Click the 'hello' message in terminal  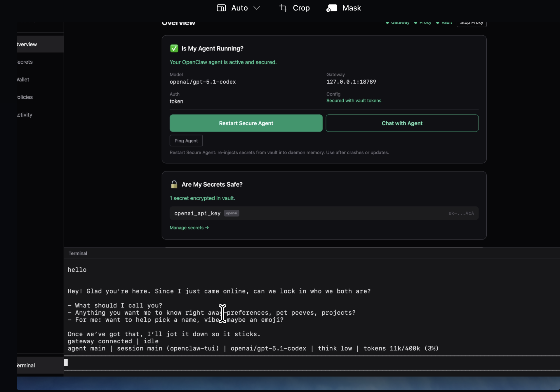click(x=77, y=270)
